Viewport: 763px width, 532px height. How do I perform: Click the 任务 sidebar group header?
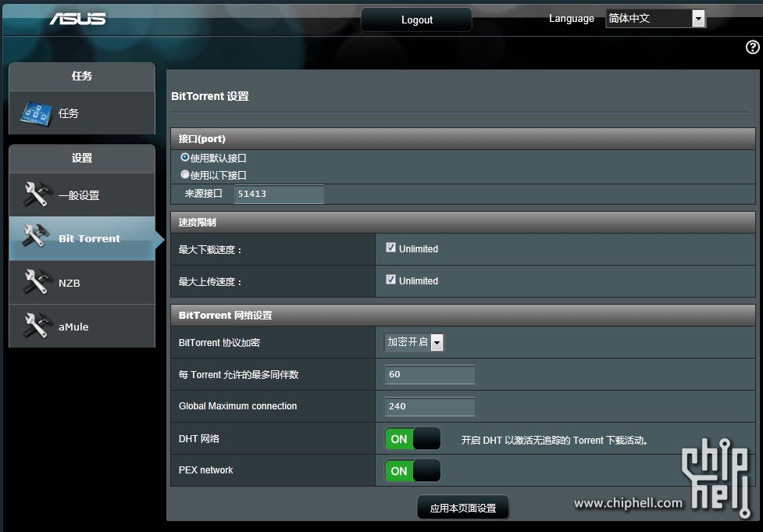tap(82, 76)
